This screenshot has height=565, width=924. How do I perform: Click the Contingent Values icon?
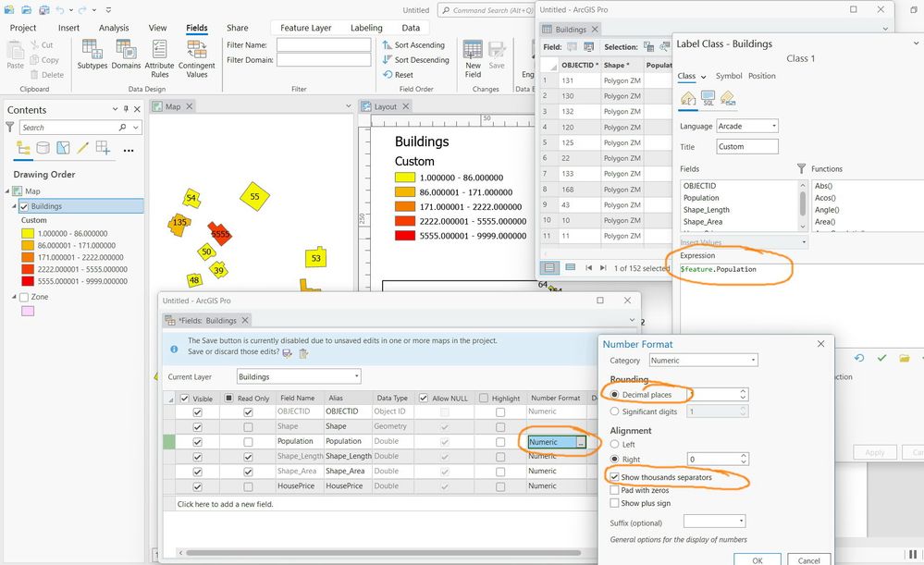tap(196, 58)
